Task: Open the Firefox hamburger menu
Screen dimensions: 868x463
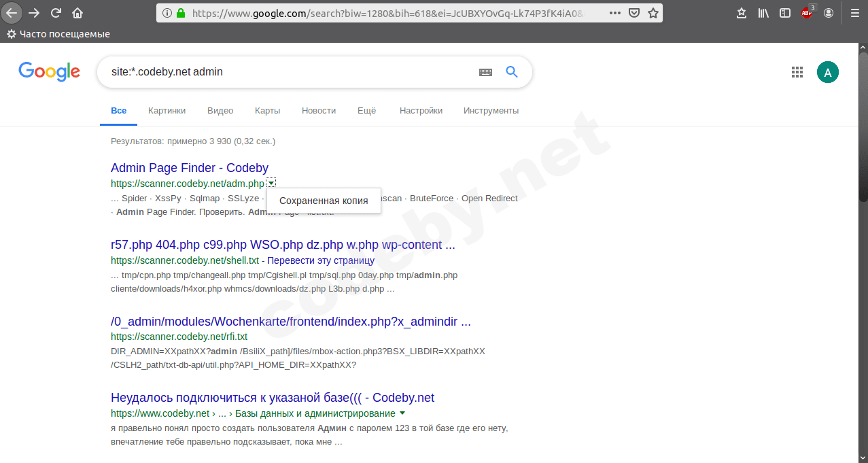Action: (854, 13)
